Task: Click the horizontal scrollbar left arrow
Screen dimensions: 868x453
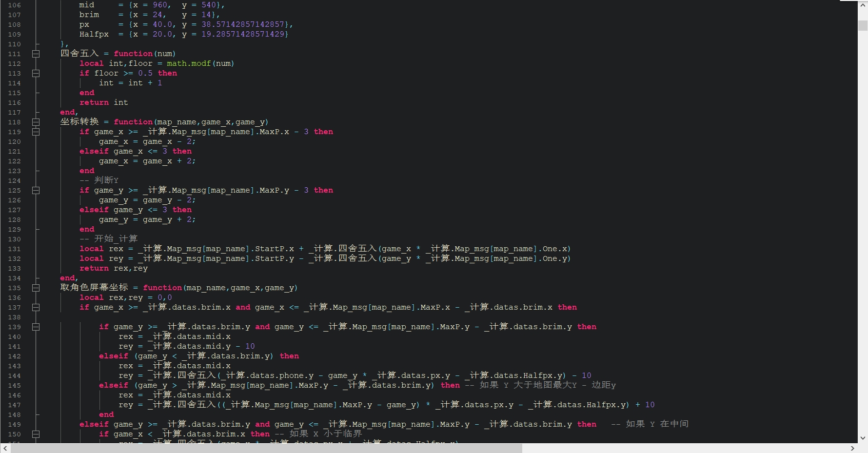Action: coord(5,448)
